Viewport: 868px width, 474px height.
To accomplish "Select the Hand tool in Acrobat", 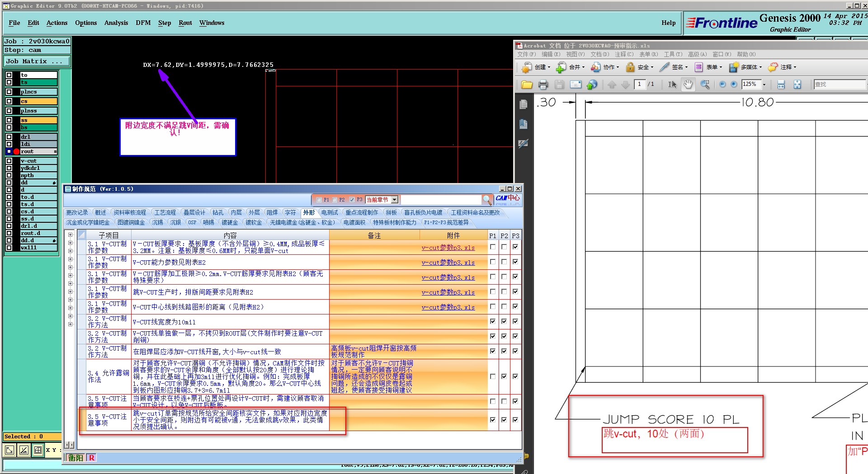I will [688, 84].
